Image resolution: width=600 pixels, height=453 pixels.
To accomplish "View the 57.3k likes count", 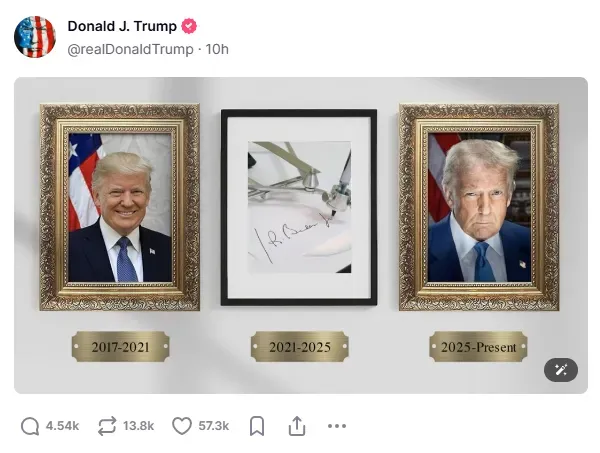I will [214, 426].
